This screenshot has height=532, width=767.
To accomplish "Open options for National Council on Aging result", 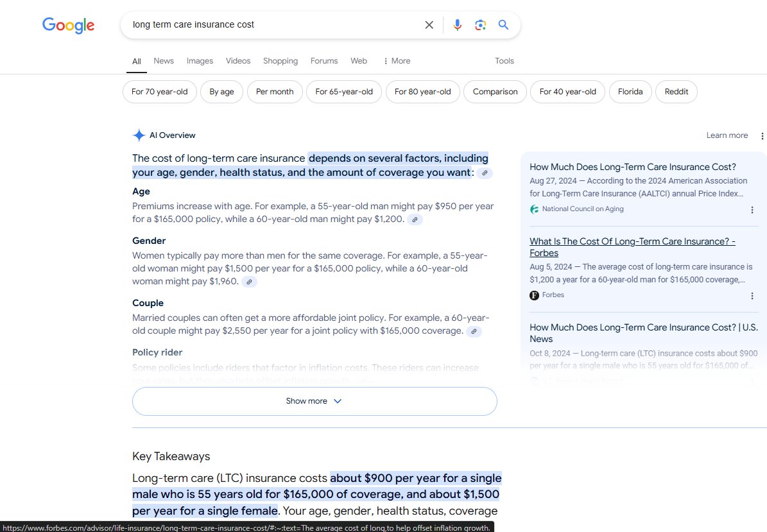I will (x=752, y=210).
